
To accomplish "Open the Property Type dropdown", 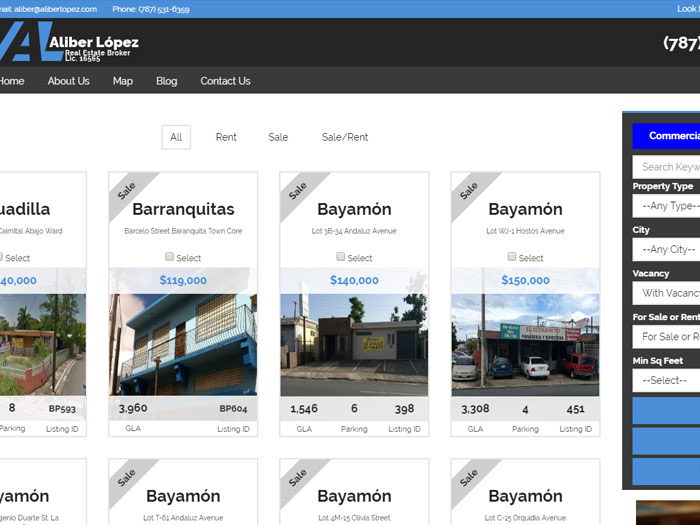I will (x=667, y=206).
